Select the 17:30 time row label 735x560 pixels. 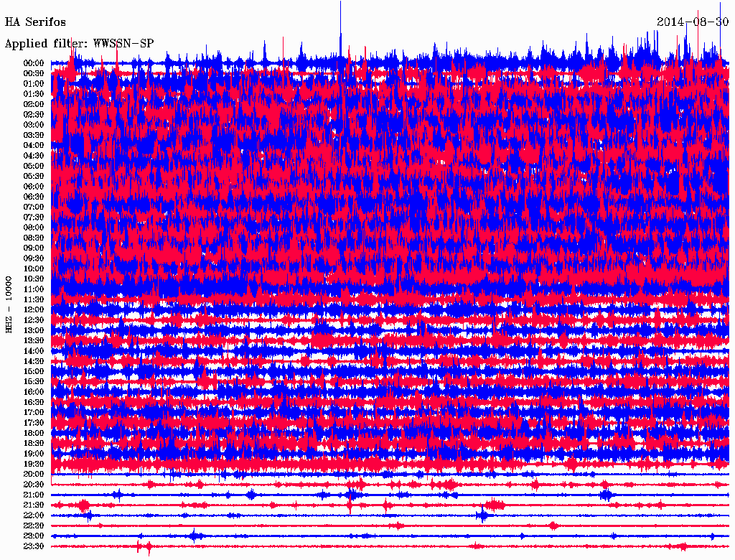click(x=34, y=423)
